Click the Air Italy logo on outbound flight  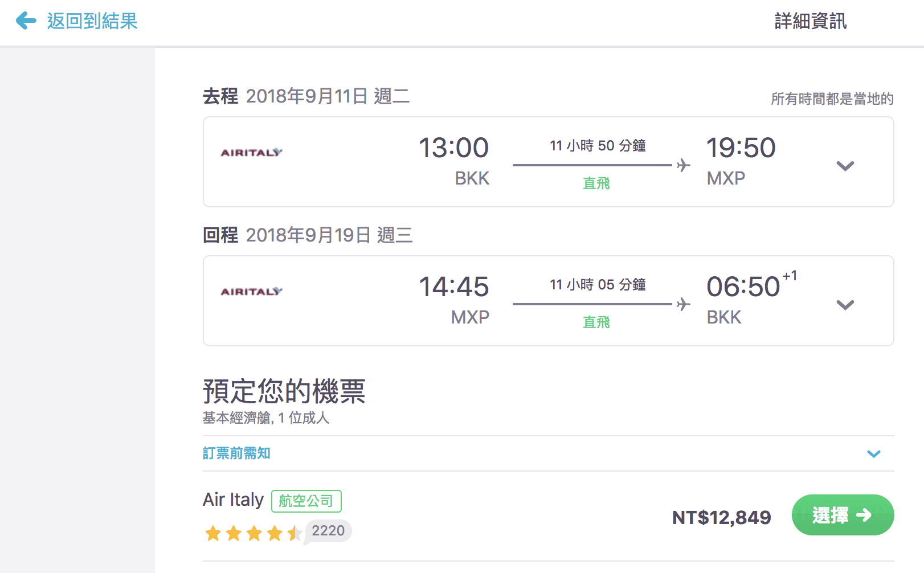click(251, 152)
